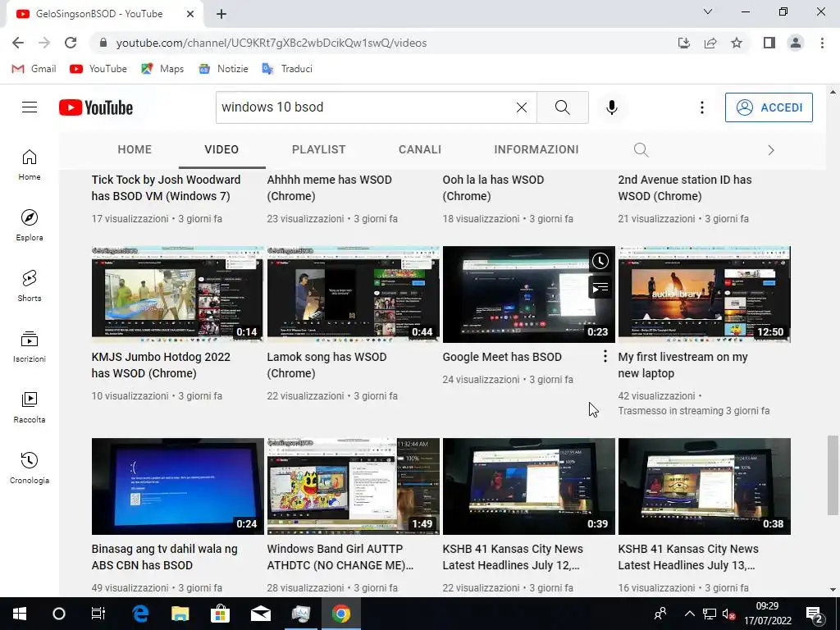Expand Chrome tab search dropdown
840x630 pixels.
click(708, 11)
